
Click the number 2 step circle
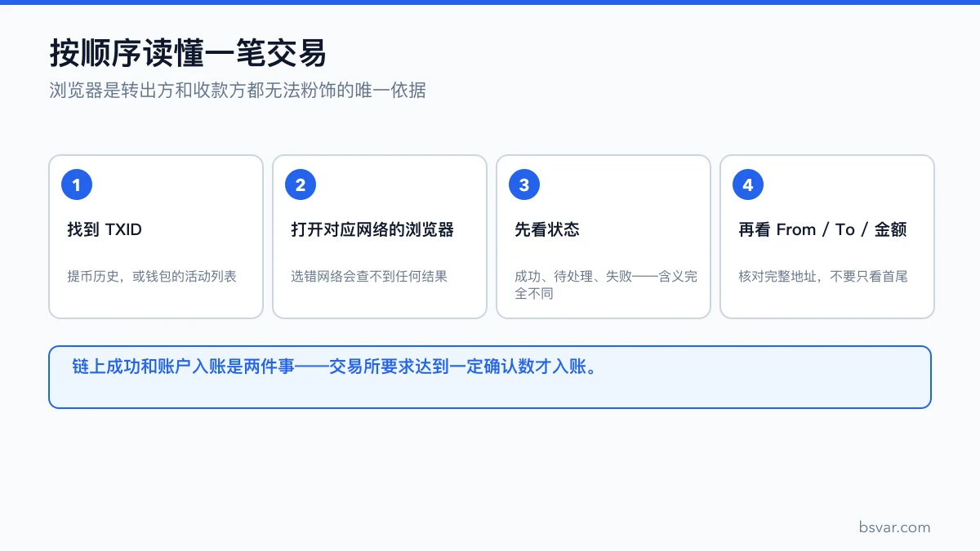click(x=301, y=185)
